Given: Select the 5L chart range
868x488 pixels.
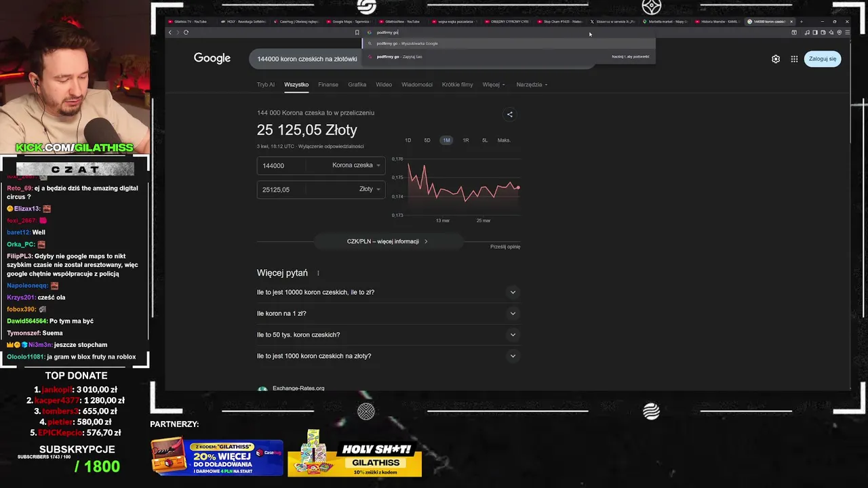Looking at the screenshot, I should (x=485, y=140).
